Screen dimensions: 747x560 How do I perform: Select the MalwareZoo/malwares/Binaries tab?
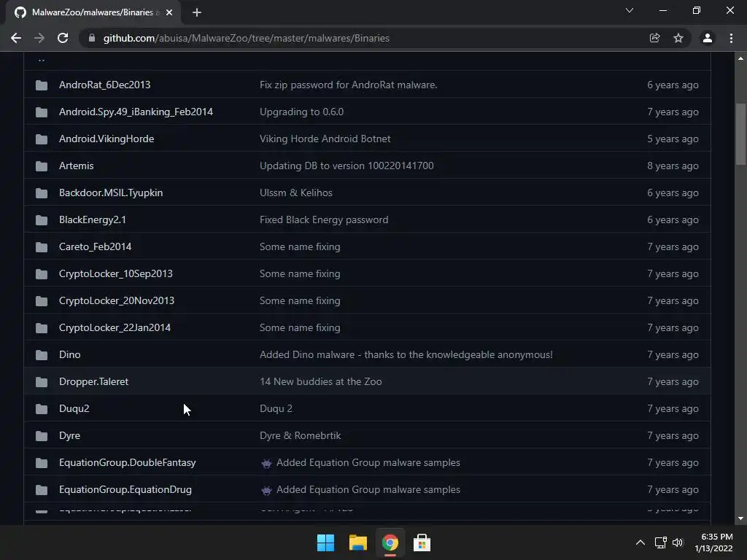(x=93, y=12)
